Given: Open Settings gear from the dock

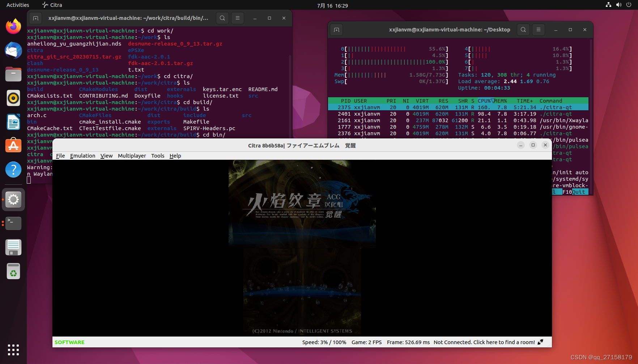Looking at the screenshot, I should pos(13,200).
